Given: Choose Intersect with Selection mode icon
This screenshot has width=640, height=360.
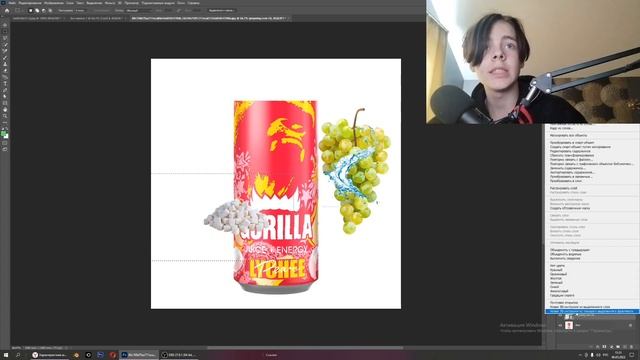Looking at the screenshot, I should tap(50, 10).
